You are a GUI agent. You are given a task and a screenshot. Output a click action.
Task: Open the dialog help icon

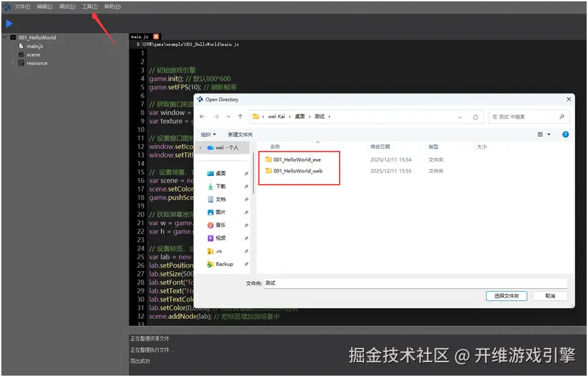566,134
